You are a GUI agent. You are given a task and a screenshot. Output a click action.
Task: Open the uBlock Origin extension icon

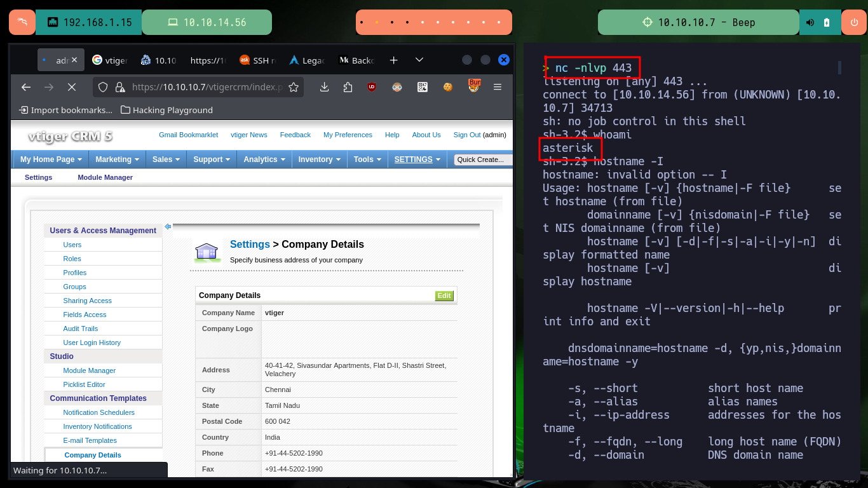click(372, 87)
